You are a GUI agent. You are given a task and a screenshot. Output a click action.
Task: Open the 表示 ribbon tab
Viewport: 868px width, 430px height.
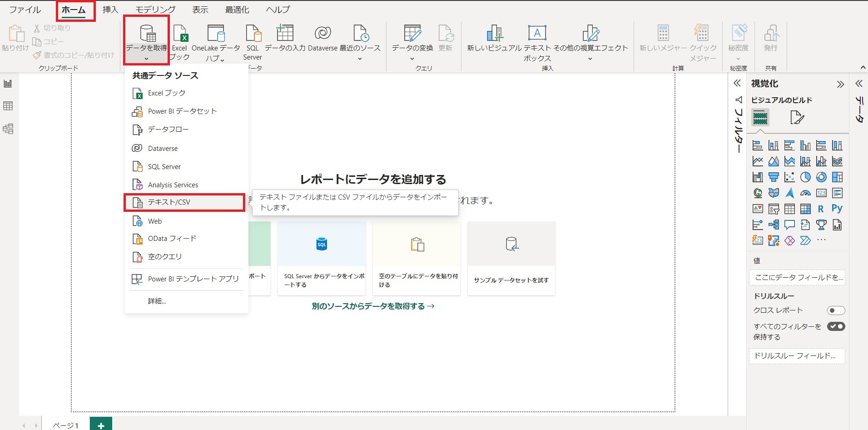coord(200,10)
